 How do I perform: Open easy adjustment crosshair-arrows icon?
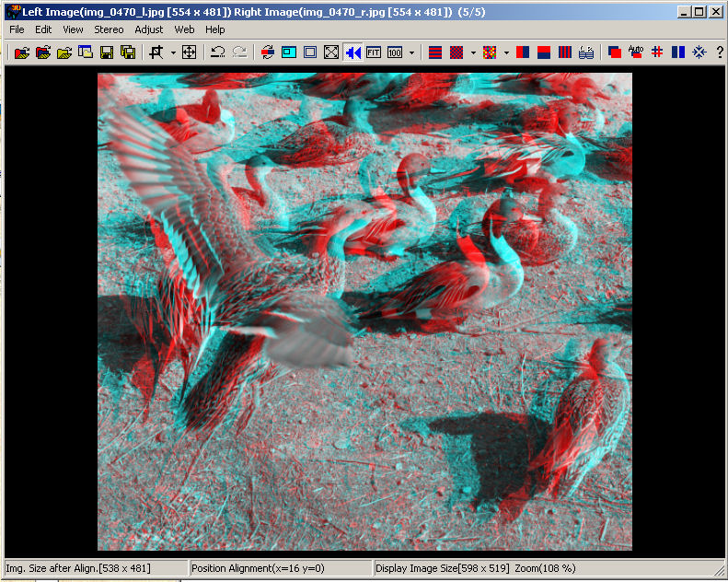(189, 52)
